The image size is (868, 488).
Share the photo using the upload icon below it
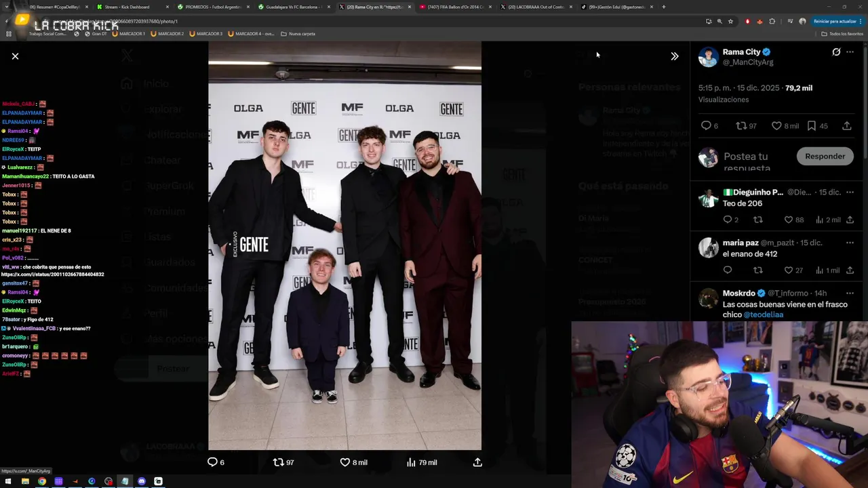coord(477,462)
